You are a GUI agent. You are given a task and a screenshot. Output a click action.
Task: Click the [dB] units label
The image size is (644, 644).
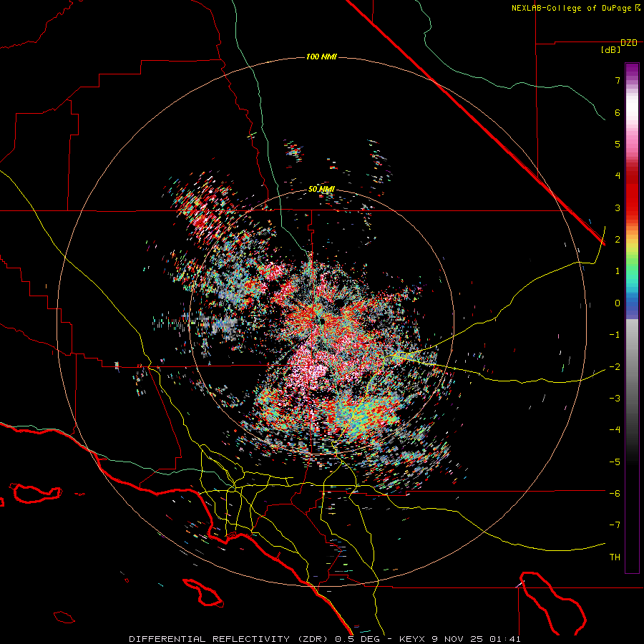611,50
